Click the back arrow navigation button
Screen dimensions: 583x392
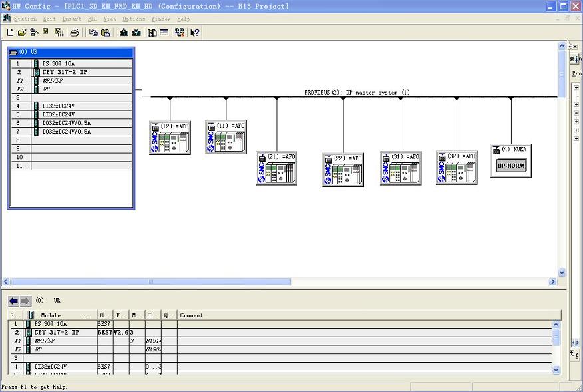point(13,301)
